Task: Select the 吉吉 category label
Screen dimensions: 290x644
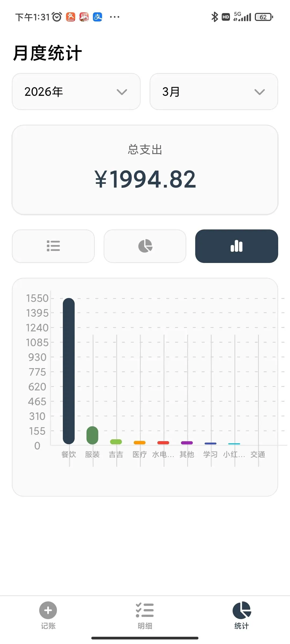Action: tap(116, 454)
